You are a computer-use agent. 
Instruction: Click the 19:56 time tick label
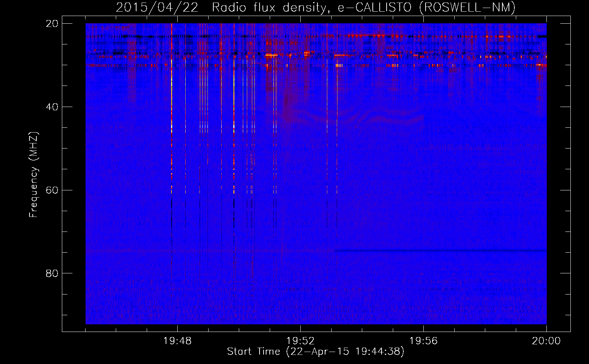[x=423, y=341]
